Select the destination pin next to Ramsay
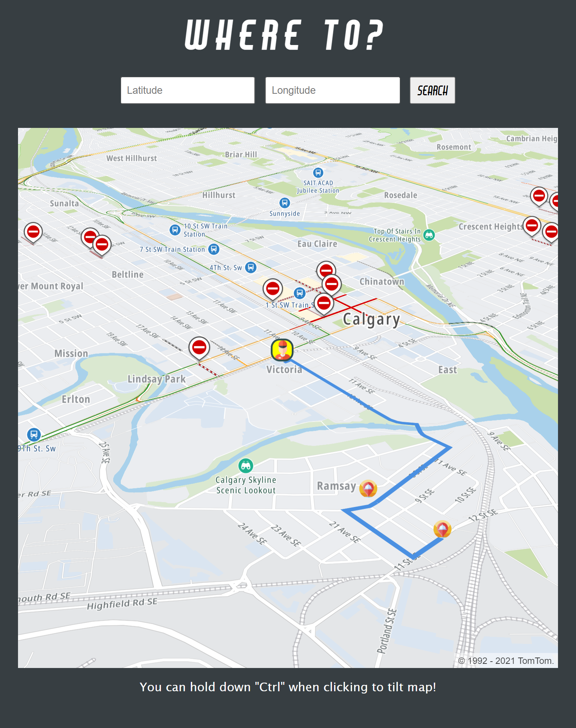Screen dimensions: 576x728 368,488
